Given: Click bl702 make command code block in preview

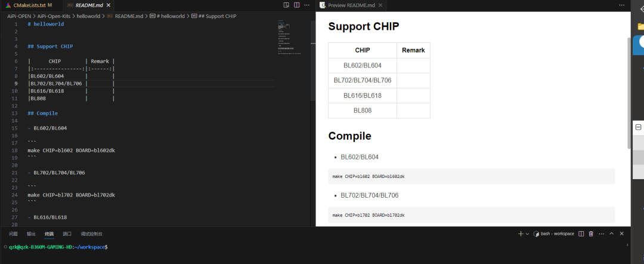Looking at the screenshot, I should 472,215.
